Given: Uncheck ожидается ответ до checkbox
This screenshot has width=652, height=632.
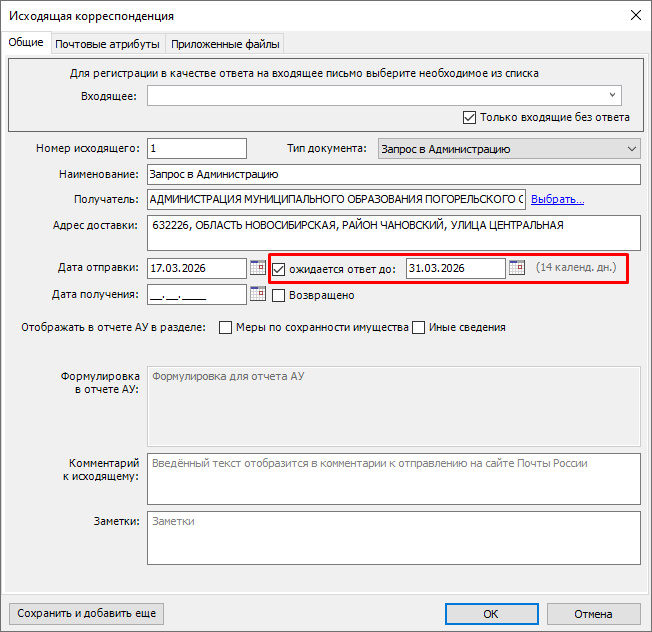Looking at the screenshot, I should pyautogui.click(x=279, y=269).
